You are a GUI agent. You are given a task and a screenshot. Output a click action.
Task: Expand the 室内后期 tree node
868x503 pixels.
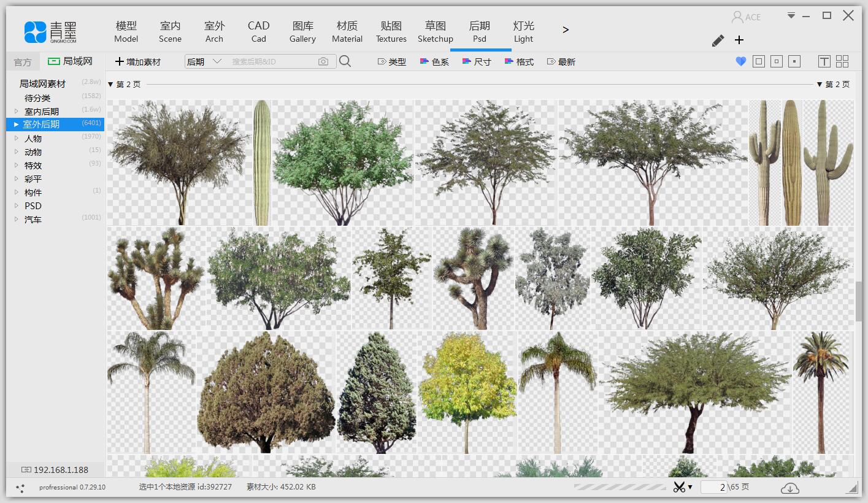pyautogui.click(x=17, y=111)
